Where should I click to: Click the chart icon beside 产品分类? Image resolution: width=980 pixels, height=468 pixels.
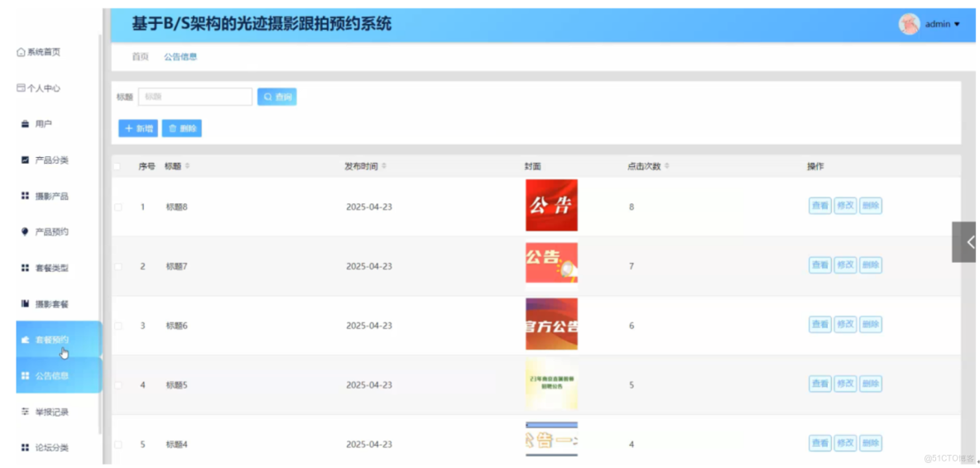25,160
